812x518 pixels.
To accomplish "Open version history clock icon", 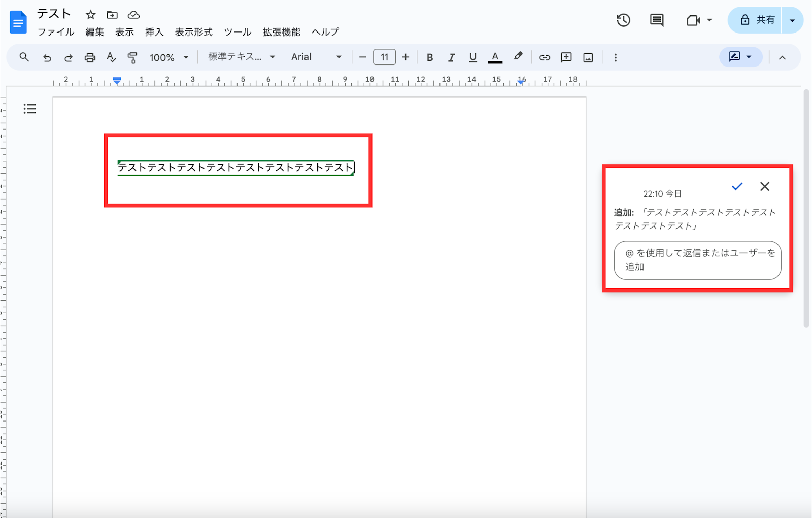I will click(623, 20).
